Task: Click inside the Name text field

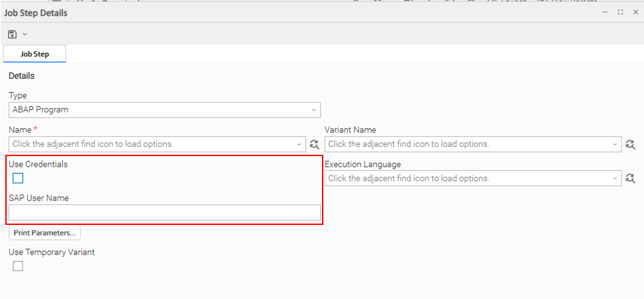Action: coord(152,144)
